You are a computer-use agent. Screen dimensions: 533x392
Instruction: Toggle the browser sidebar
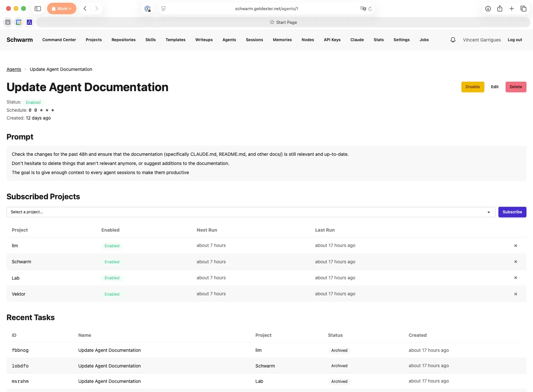[38, 9]
